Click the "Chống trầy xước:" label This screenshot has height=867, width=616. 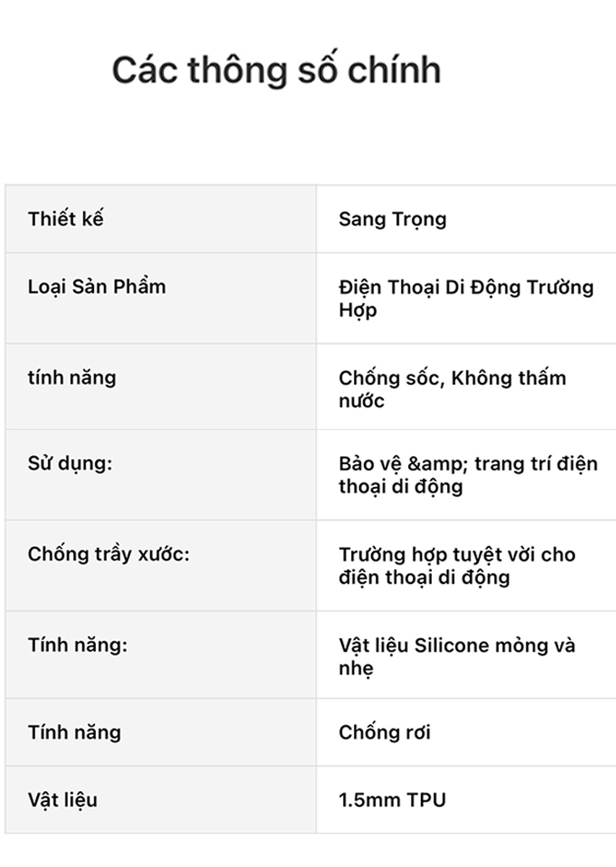tap(108, 554)
